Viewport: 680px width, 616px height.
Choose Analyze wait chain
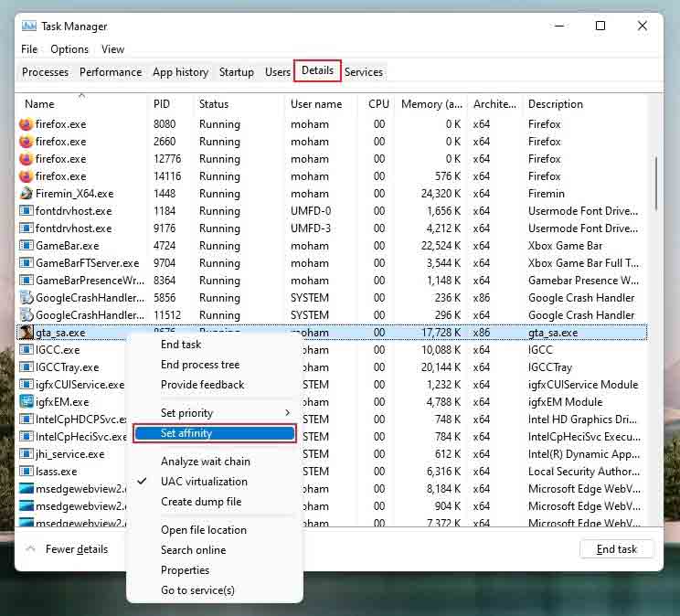pyautogui.click(x=206, y=462)
